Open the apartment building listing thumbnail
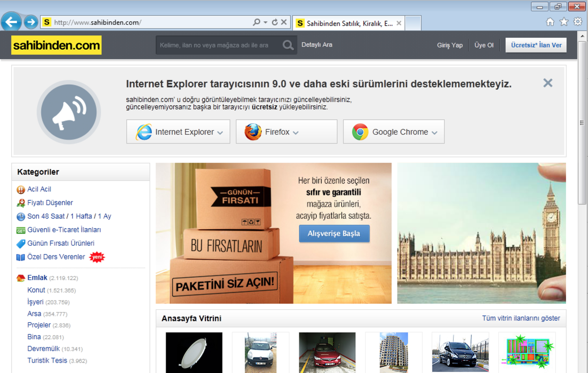Image resolution: width=588 pixels, height=373 pixels. click(393, 352)
